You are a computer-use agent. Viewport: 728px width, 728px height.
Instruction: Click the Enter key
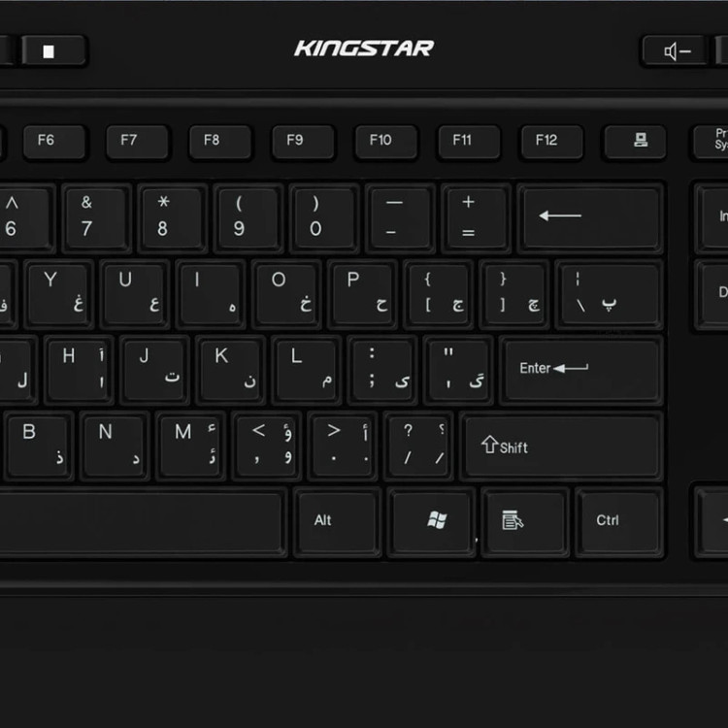(581, 370)
